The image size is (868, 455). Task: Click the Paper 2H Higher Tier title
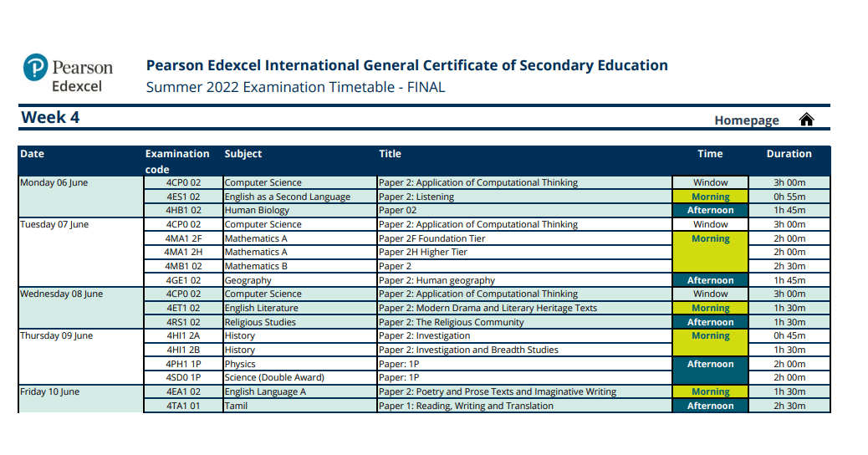coord(422,253)
